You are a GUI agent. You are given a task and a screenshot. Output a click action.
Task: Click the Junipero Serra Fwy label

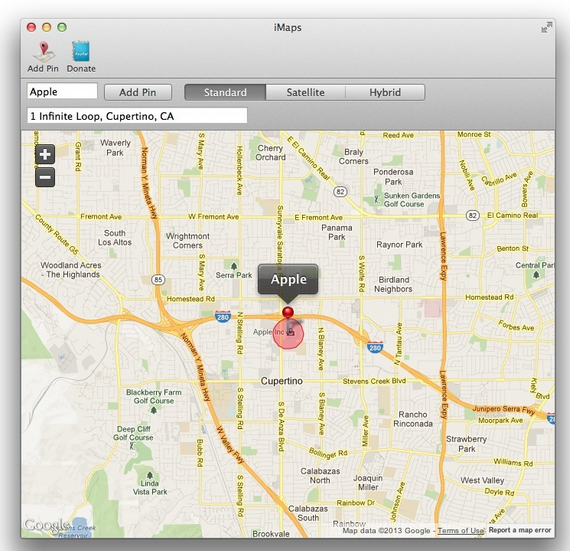click(504, 410)
